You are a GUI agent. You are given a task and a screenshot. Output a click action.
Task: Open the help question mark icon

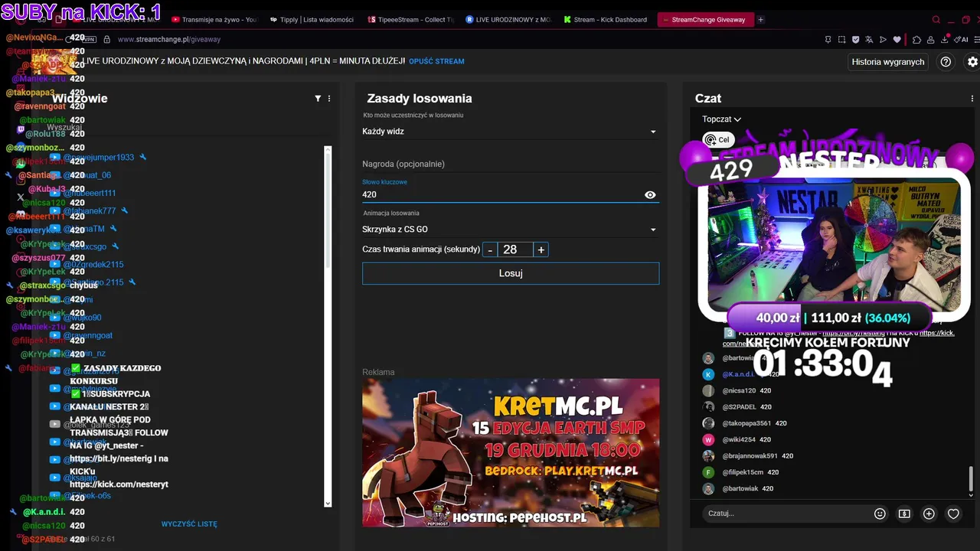pyautogui.click(x=946, y=62)
